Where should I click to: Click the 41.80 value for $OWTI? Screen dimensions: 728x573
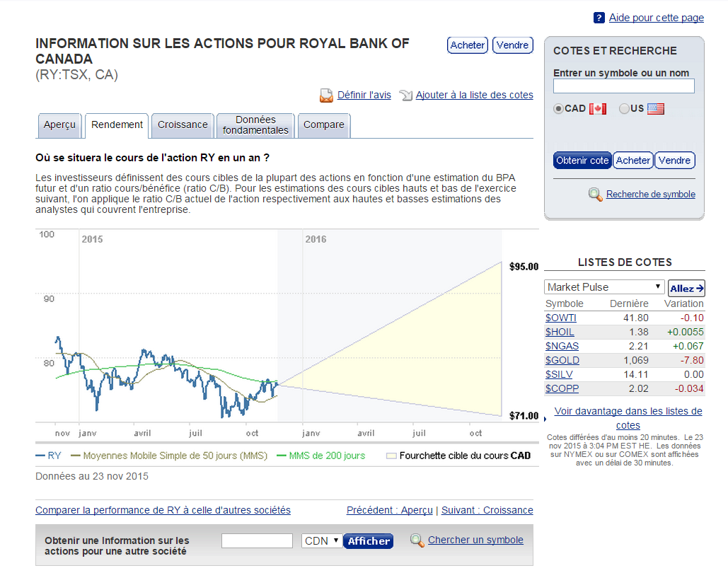click(636, 318)
